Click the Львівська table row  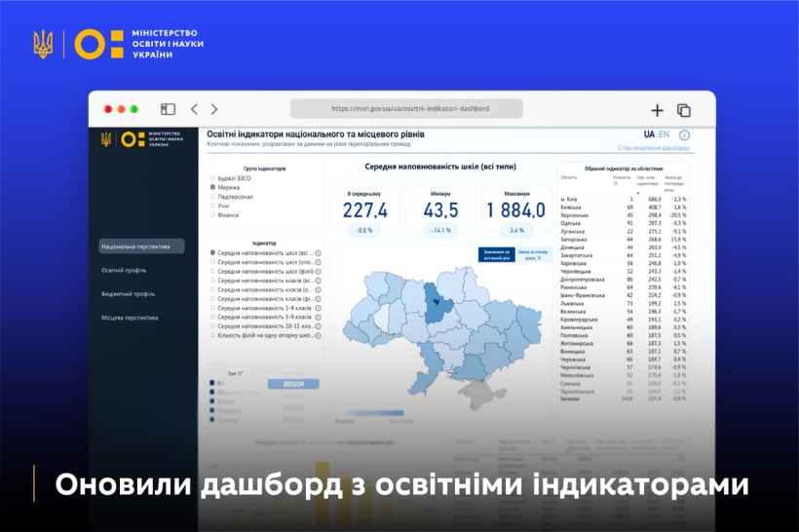click(x=624, y=303)
